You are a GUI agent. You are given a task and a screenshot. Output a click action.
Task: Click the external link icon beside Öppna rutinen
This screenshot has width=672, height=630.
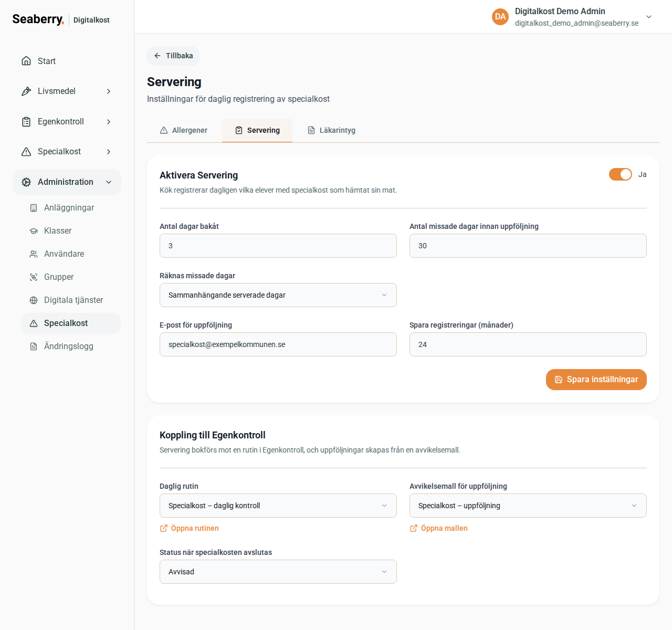pos(164,528)
